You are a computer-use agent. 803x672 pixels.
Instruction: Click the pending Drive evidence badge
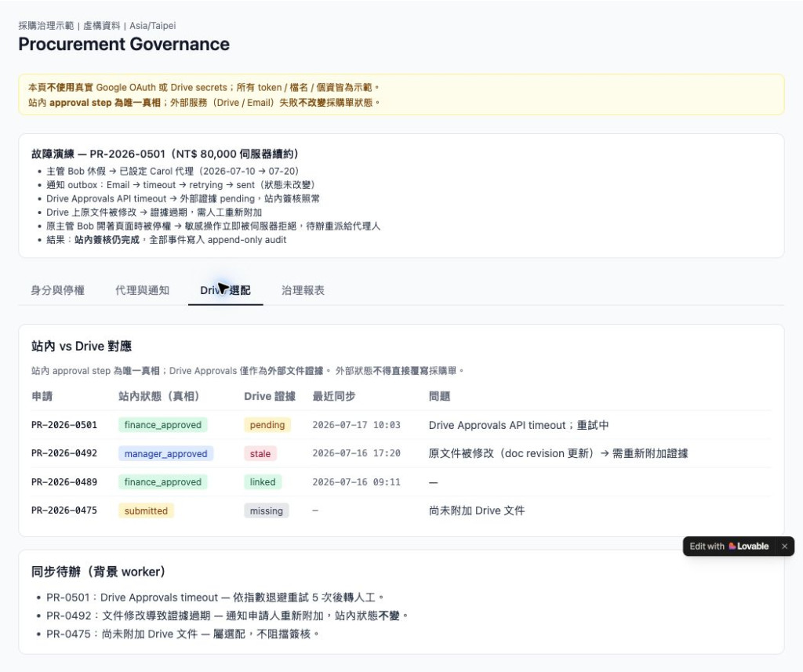pos(267,425)
